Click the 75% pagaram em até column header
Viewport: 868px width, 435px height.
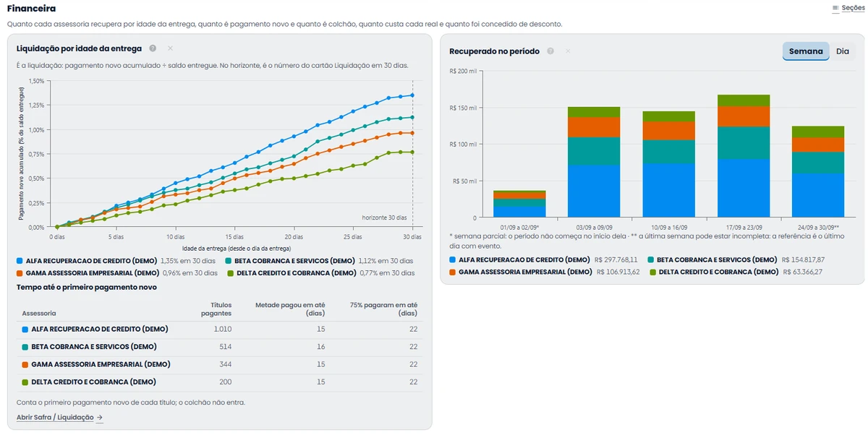click(x=383, y=309)
